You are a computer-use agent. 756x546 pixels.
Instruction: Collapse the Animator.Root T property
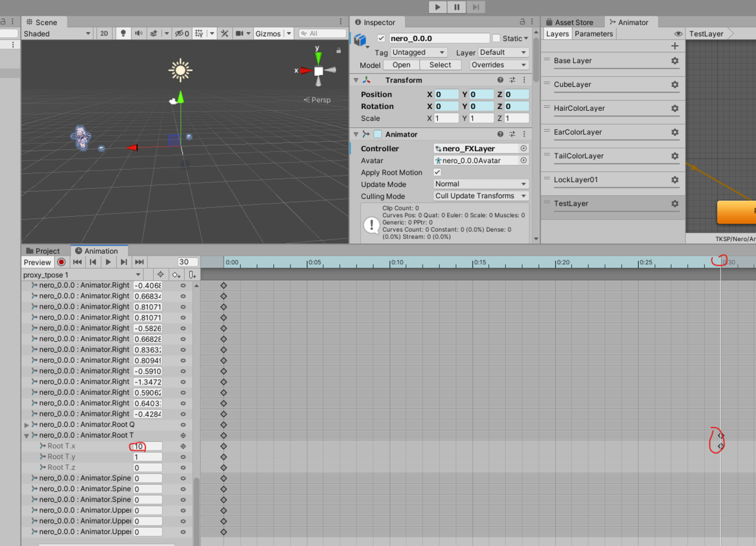pos(26,435)
